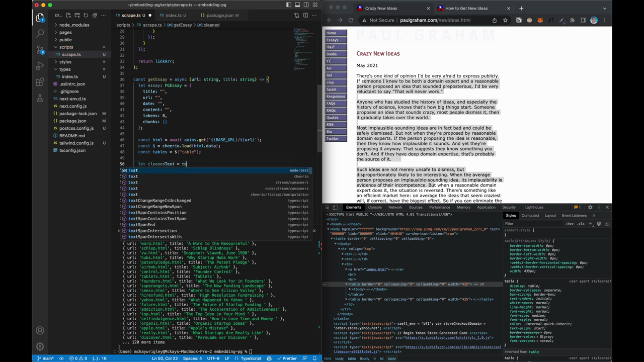This screenshot has width=644, height=362.
Task: Expand the public folder
Action: coord(65,40)
